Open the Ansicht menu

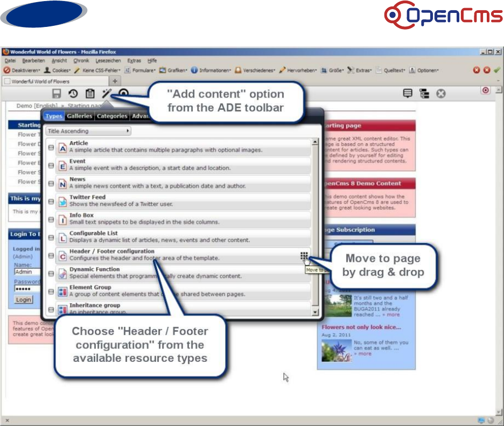click(59, 60)
